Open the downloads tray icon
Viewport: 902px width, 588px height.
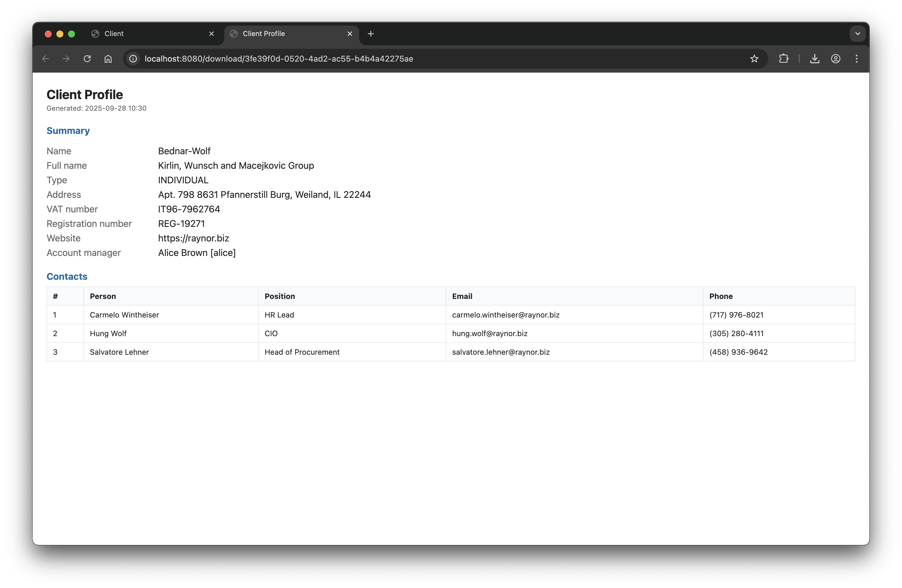[815, 59]
